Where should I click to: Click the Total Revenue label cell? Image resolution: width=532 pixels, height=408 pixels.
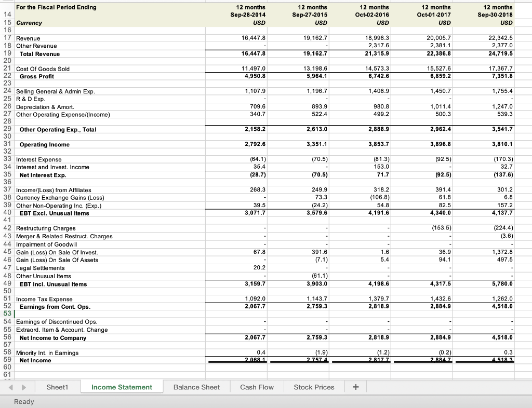point(38,54)
